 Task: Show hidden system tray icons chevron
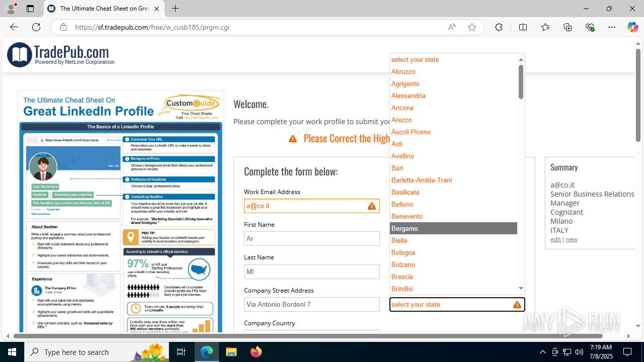(542, 352)
